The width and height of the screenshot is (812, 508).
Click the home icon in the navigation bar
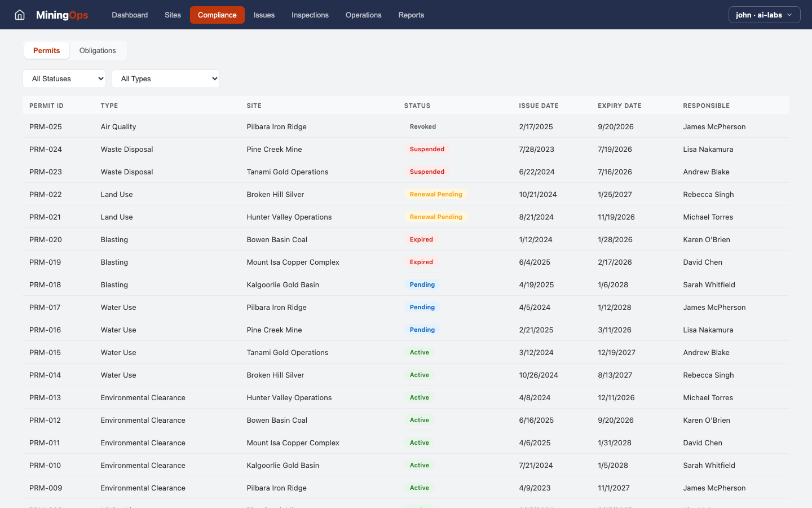20,15
